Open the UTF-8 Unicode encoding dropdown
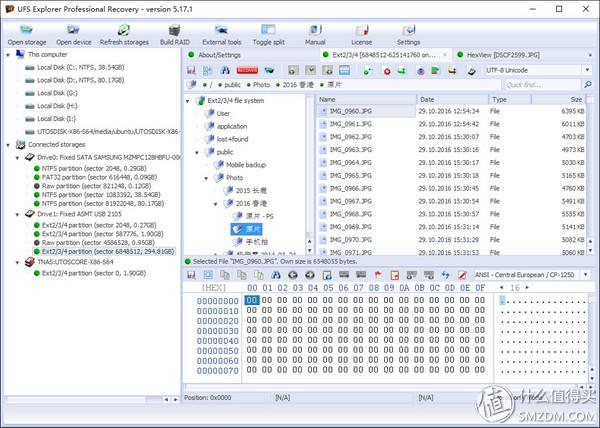This screenshot has width=600, height=428. 587,70
